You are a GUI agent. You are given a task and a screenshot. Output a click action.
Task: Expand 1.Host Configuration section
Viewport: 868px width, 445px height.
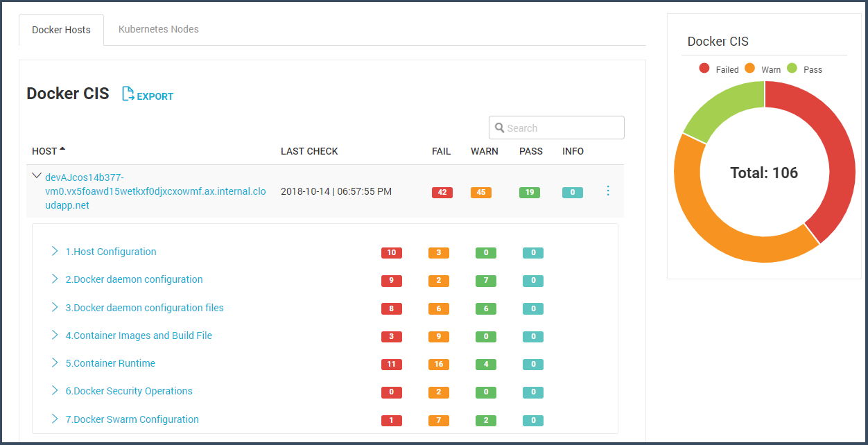pyautogui.click(x=55, y=251)
